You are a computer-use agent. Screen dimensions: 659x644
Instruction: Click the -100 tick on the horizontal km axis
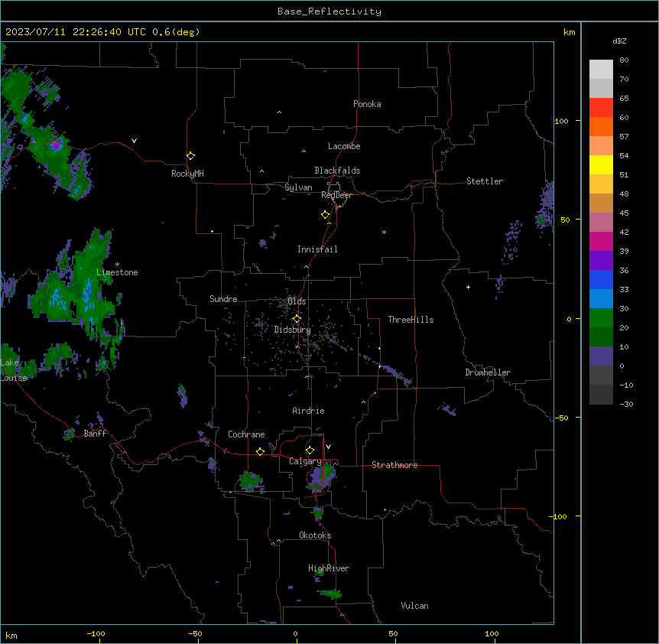96,633
